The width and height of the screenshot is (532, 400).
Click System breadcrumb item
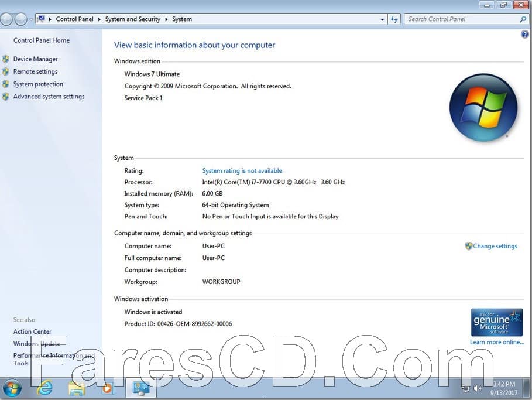coord(182,19)
